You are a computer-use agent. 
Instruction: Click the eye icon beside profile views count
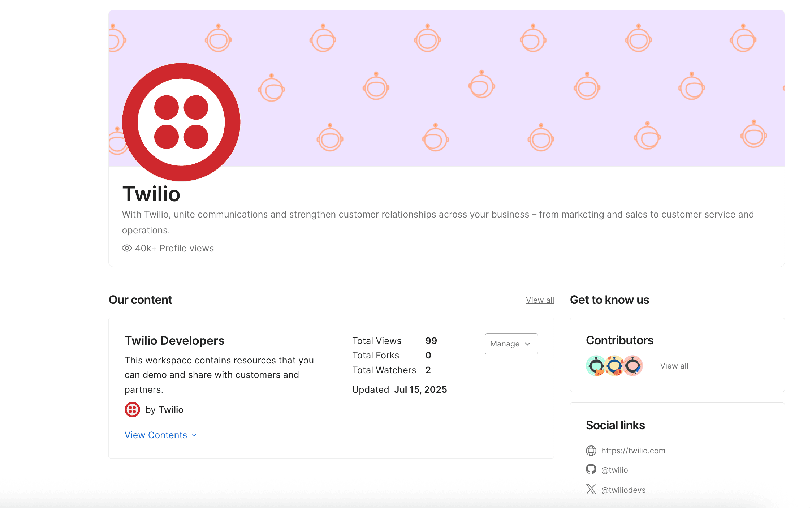[126, 248]
